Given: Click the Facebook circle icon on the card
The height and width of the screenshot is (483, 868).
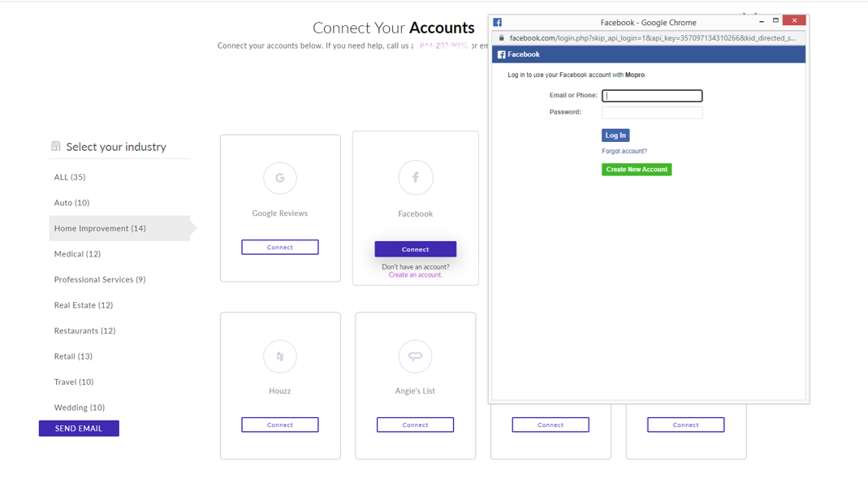Looking at the screenshot, I should pyautogui.click(x=415, y=178).
